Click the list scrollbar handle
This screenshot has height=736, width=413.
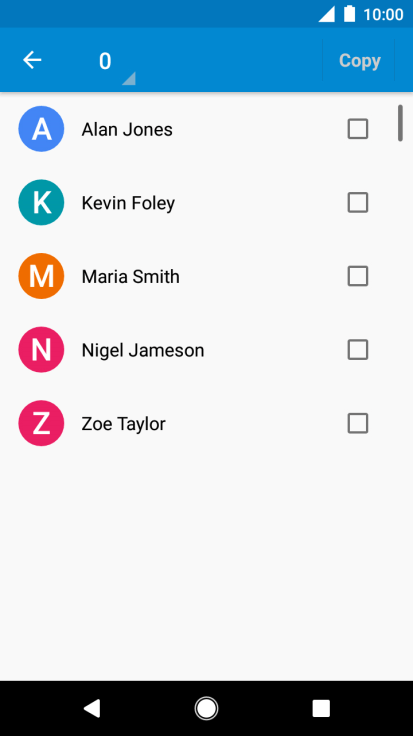pyautogui.click(x=400, y=123)
